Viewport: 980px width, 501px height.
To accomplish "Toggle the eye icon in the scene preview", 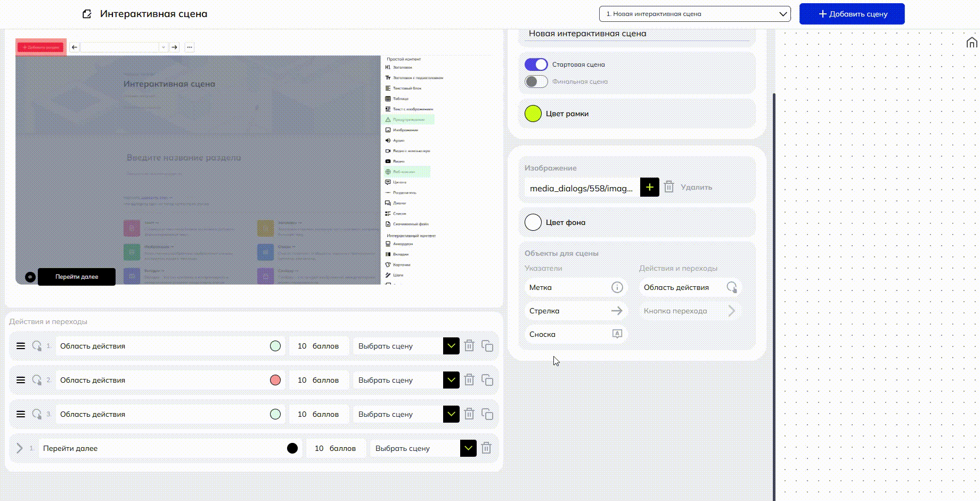I will [30, 277].
